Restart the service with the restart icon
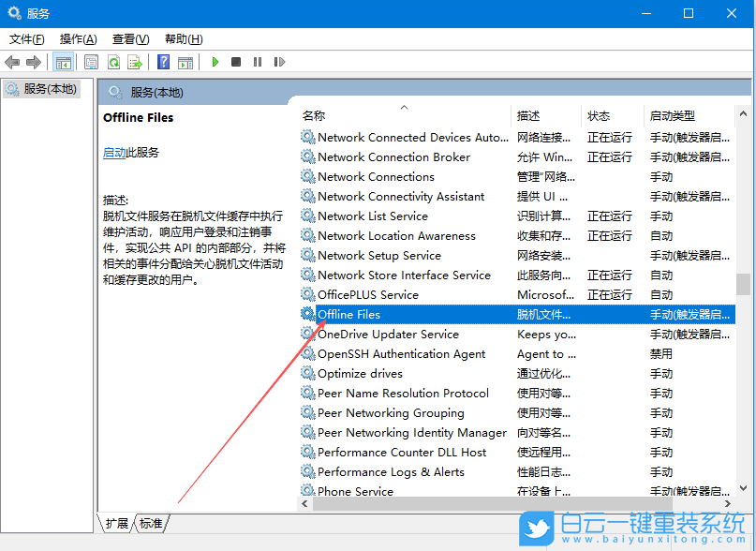Image resolution: width=756 pixels, height=551 pixels. [x=279, y=62]
